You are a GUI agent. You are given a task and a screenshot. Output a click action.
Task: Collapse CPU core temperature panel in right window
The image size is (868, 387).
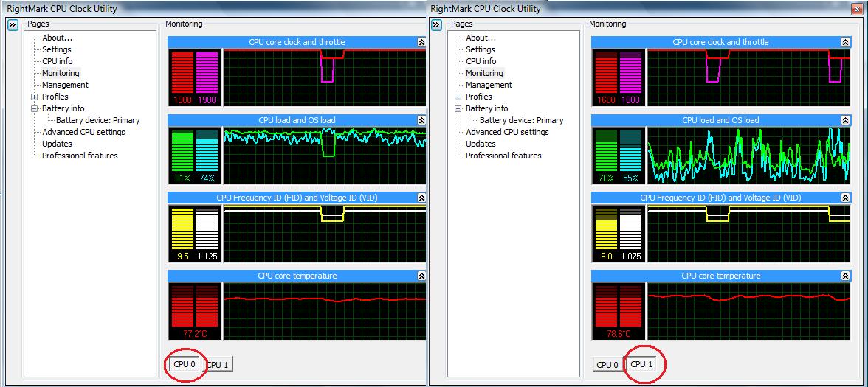click(x=844, y=276)
